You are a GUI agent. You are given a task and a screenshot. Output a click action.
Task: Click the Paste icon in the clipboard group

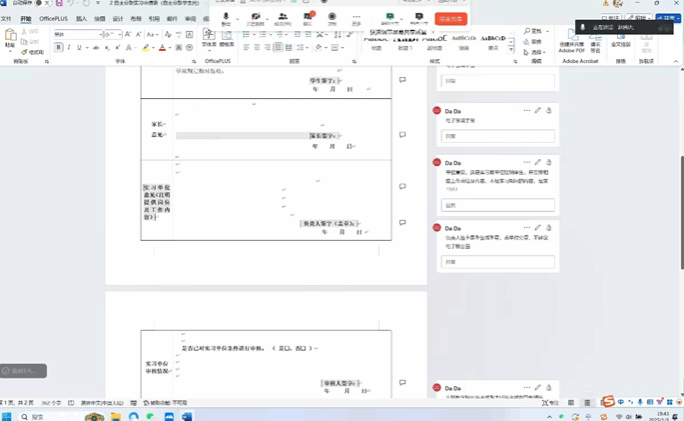click(x=10, y=38)
